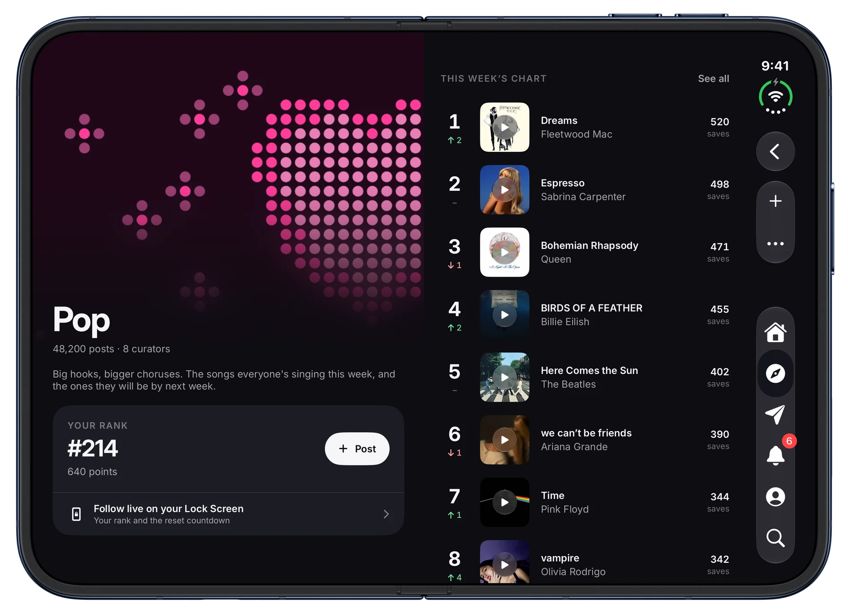Select the Sabrina Carpenter artist name
Viewport: 848px width, 616px height.
click(583, 197)
